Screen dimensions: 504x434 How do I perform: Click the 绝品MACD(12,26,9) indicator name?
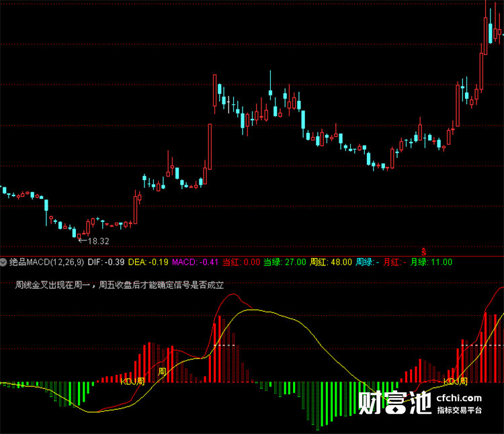pyautogui.click(x=46, y=262)
